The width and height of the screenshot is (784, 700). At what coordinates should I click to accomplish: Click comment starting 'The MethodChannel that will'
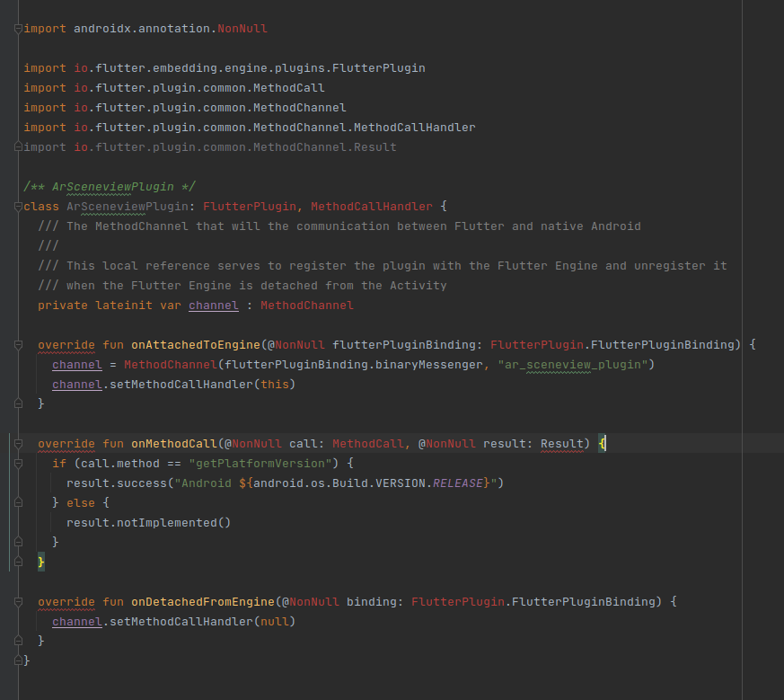point(339,226)
